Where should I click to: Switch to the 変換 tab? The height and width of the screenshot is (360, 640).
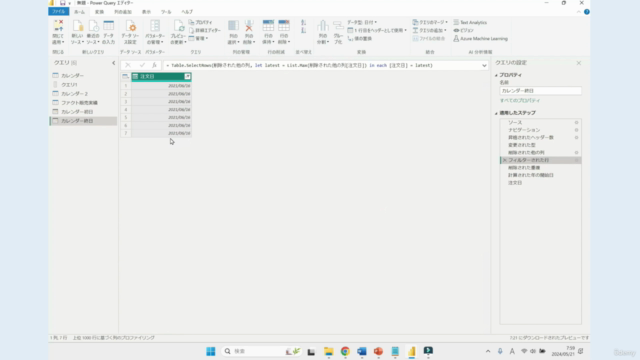(x=99, y=12)
